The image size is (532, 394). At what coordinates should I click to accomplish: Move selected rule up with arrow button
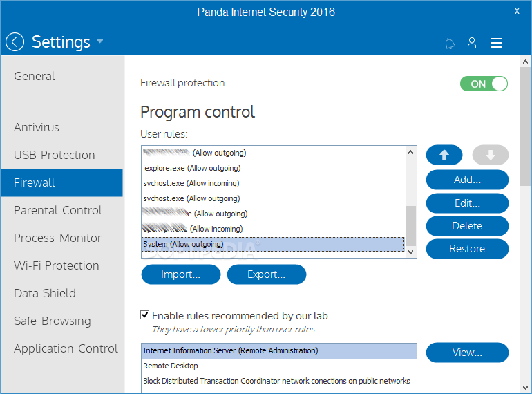coord(444,155)
